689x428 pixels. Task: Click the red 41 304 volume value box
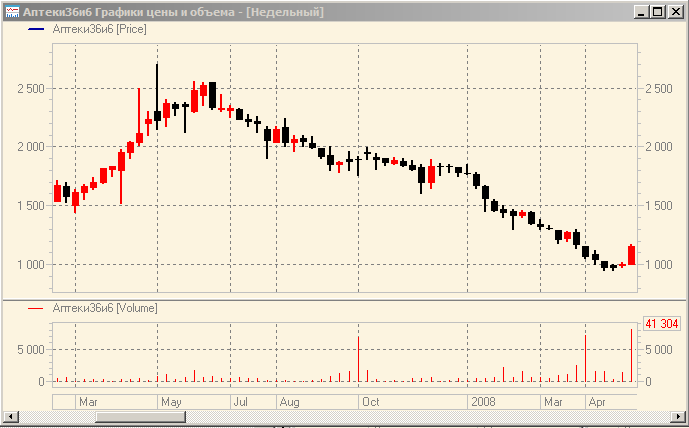[661, 324]
